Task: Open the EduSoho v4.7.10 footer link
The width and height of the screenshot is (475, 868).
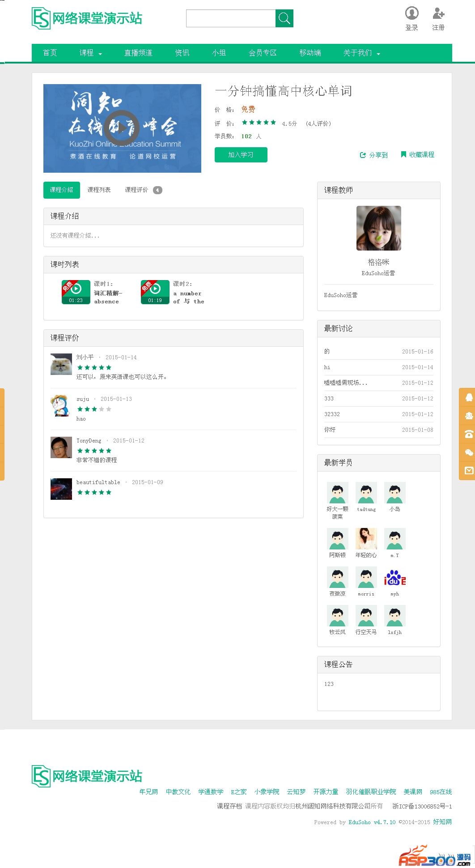Action: click(372, 822)
